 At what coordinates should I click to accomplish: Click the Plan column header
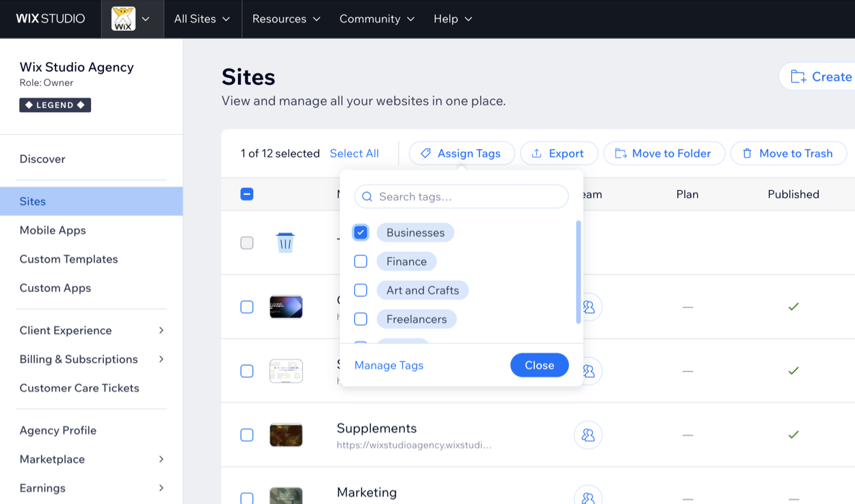click(687, 194)
